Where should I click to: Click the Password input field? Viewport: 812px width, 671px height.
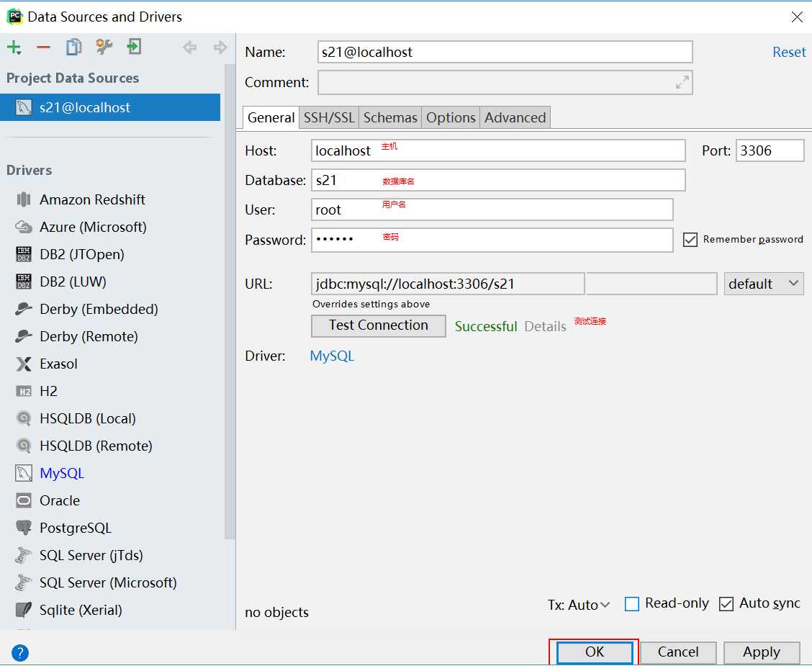(x=492, y=240)
